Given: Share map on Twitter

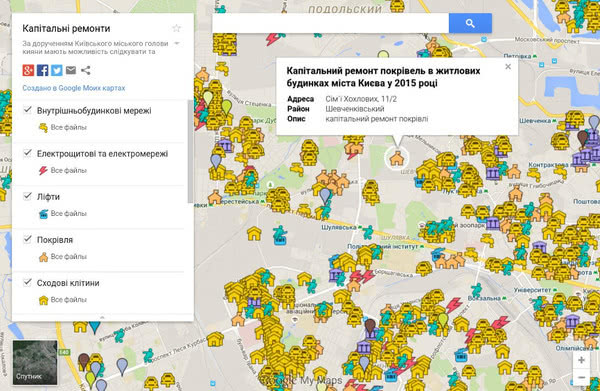Looking at the screenshot, I should (57, 70).
